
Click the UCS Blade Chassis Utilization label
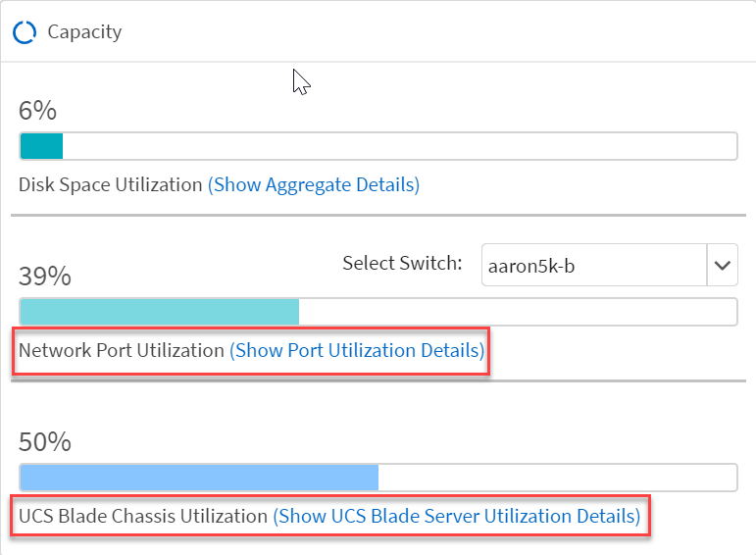[143, 516]
